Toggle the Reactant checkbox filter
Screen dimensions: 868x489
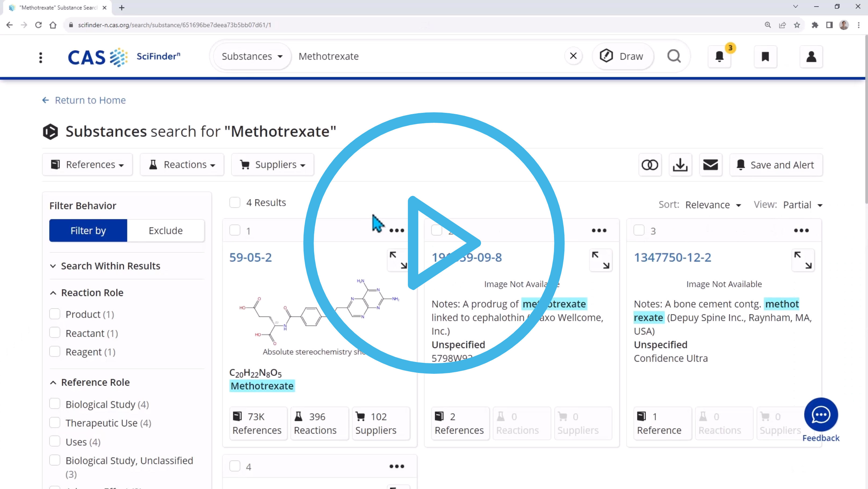click(x=55, y=333)
